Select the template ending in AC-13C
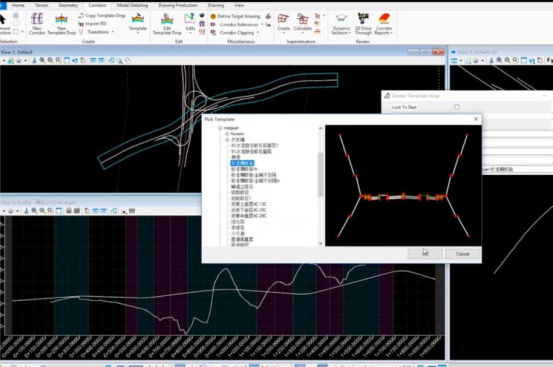Screen dimensions: 553x367 tap(249, 204)
